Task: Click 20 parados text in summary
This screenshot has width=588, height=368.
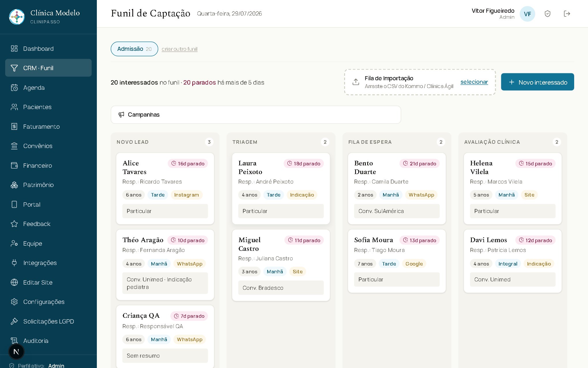Action: [199, 82]
